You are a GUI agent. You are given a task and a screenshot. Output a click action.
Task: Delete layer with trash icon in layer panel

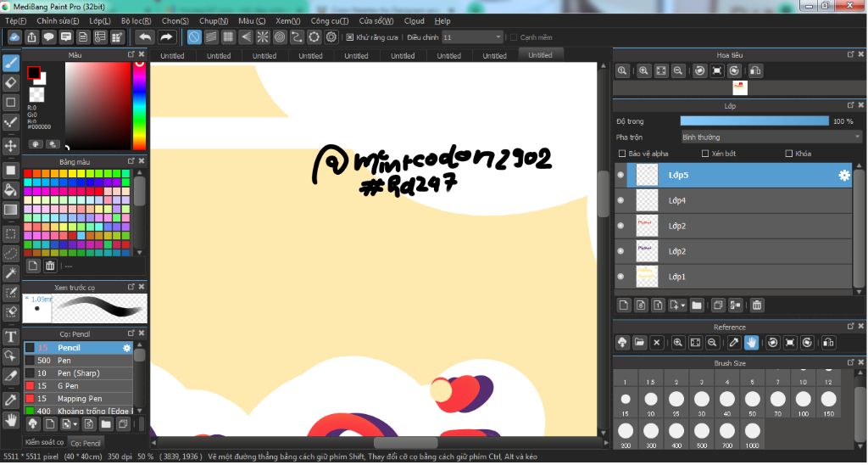coord(757,305)
